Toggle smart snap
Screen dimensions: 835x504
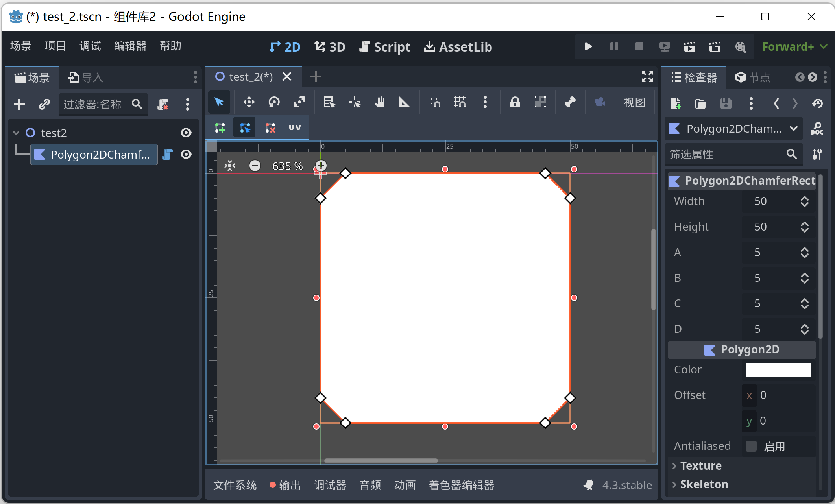point(435,103)
